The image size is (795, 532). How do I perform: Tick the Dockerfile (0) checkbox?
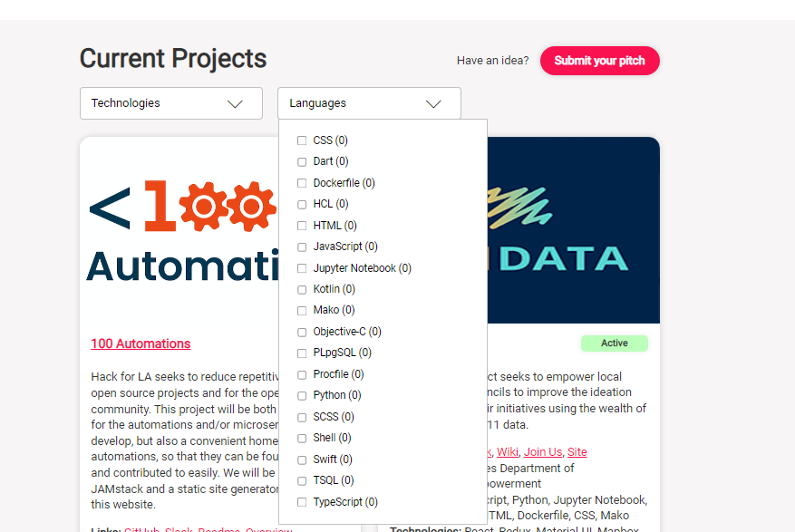coord(302,183)
